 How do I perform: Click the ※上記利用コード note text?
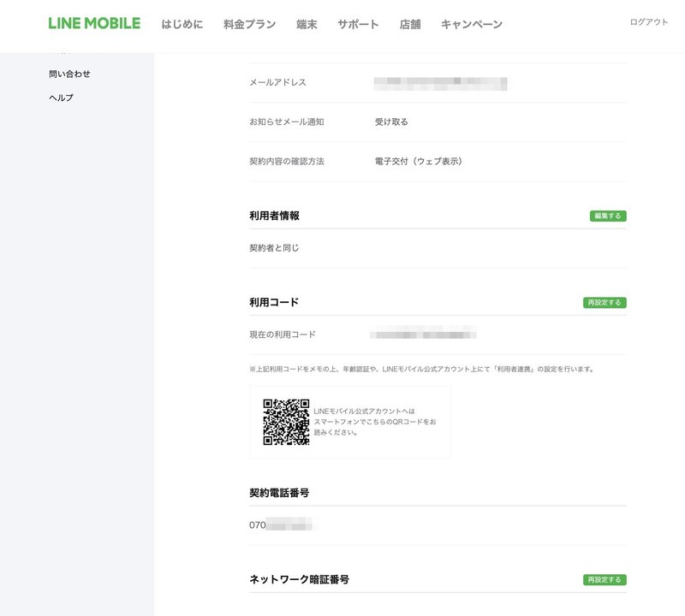click(x=422, y=369)
